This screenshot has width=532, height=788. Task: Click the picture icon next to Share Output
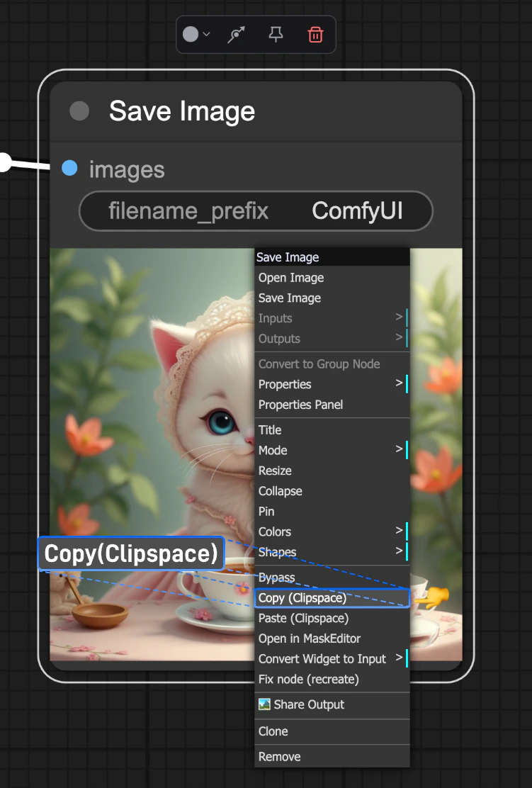[x=264, y=704]
